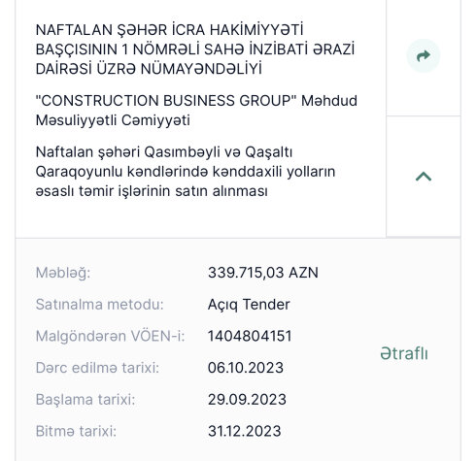
Task: Click the Bitmə tarixi label
Action: (76, 431)
